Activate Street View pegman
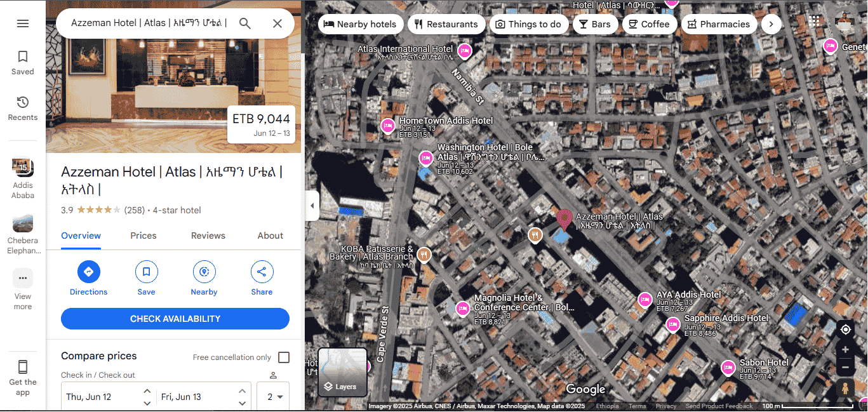 845,388
